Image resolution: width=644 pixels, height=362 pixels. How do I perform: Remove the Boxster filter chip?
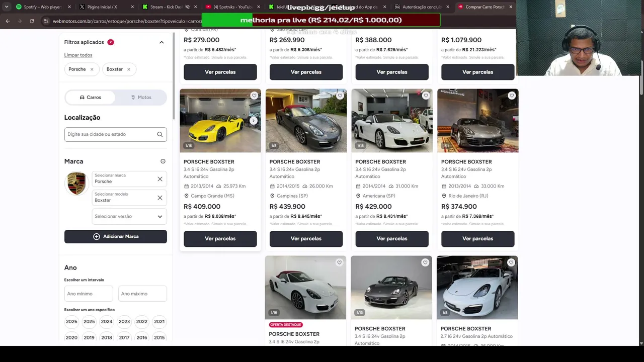(129, 69)
